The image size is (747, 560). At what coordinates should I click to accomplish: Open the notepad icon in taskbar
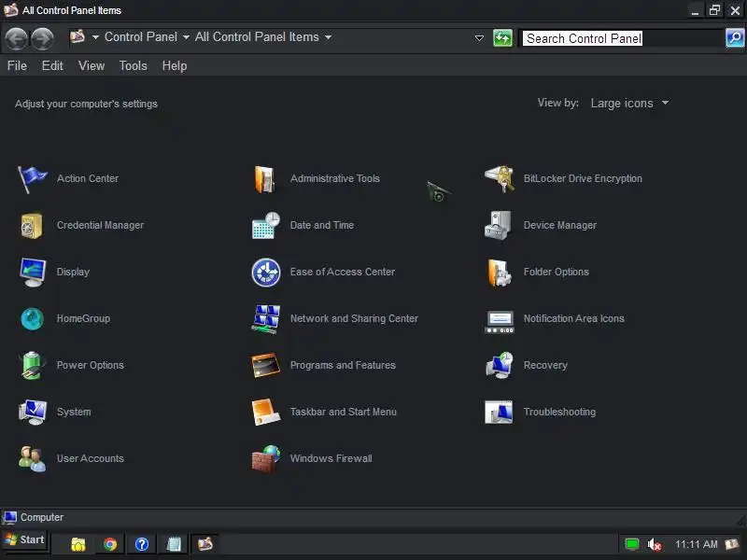tap(174, 544)
